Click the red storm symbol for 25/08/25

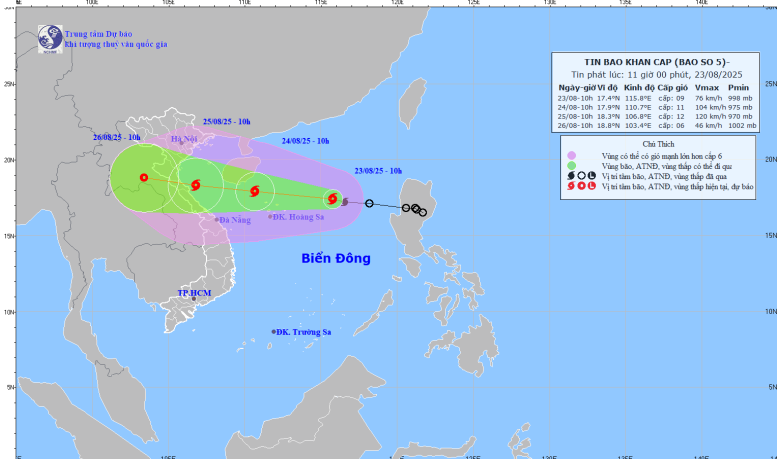195,184
